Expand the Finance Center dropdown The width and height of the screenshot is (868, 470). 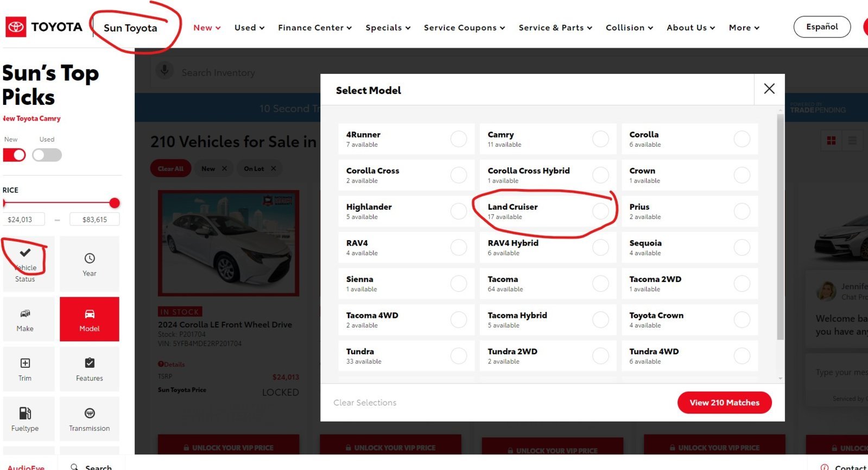pyautogui.click(x=315, y=28)
